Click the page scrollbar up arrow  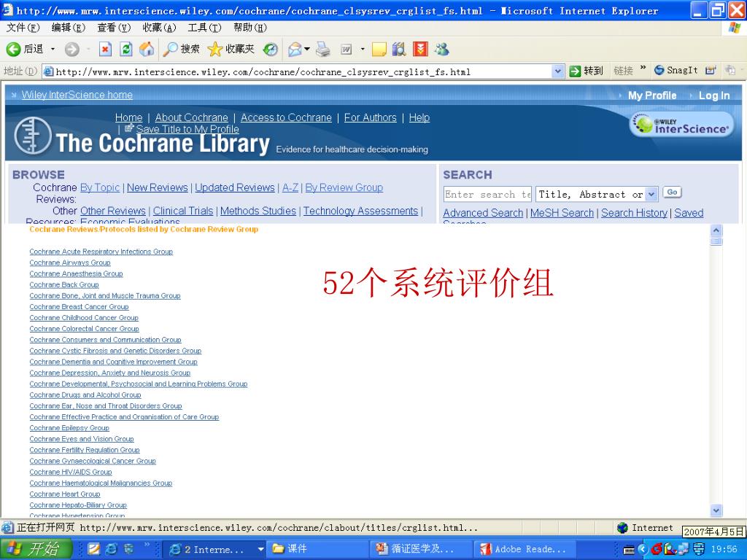point(716,230)
